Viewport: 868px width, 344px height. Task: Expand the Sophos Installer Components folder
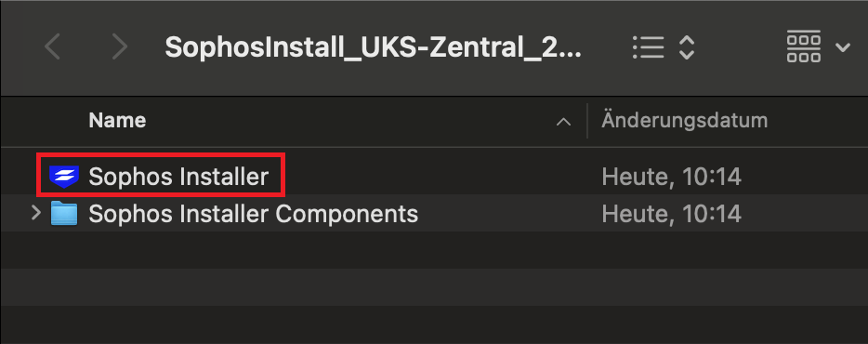point(36,213)
